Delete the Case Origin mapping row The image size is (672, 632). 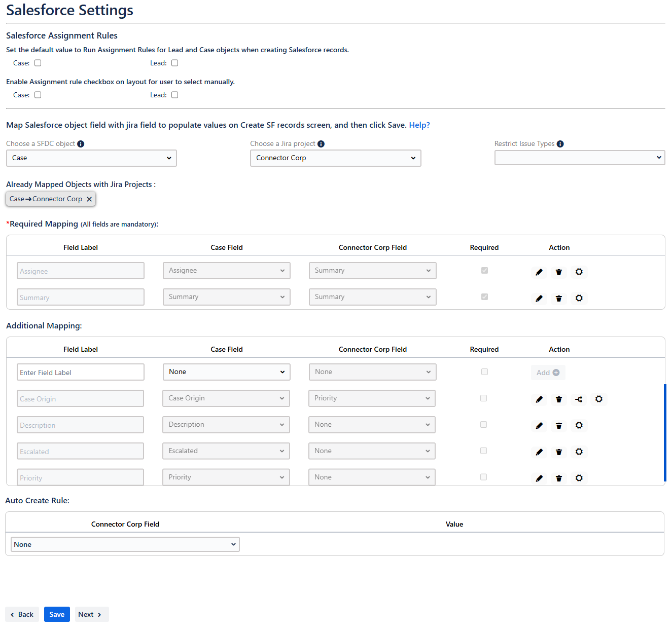(x=559, y=399)
